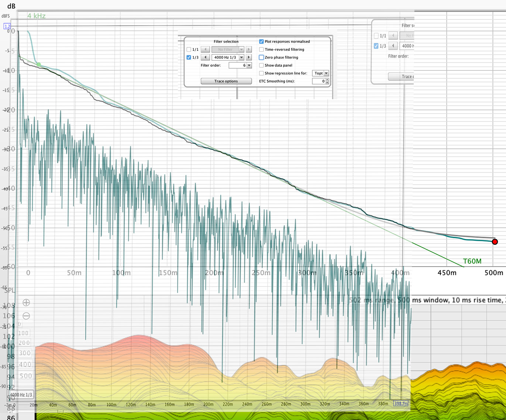Click the ETC Smoothing value field
This screenshot has height=420, width=506.
[x=319, y=81]
